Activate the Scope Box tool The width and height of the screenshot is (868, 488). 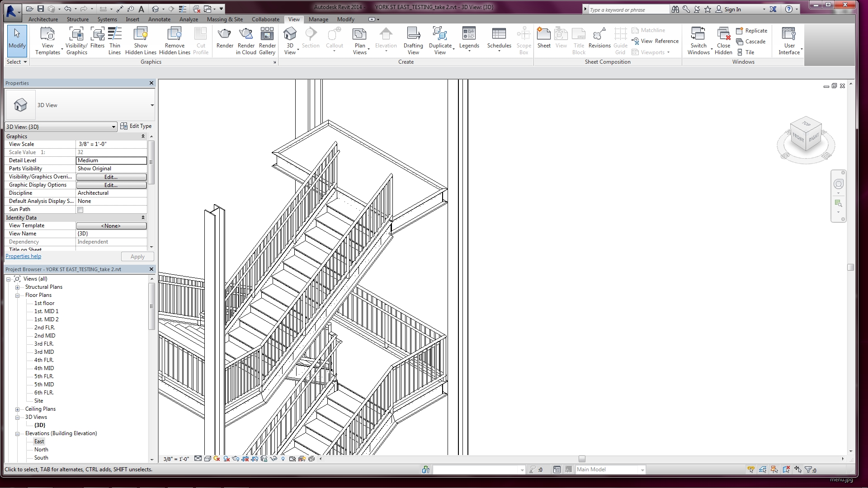(x=524, y=41)
